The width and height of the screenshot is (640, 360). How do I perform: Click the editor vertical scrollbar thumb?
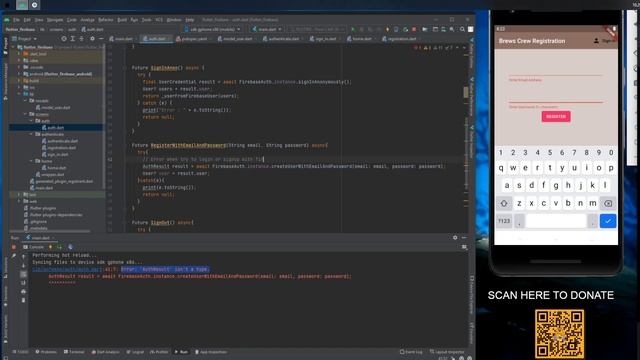coord(466,92)
